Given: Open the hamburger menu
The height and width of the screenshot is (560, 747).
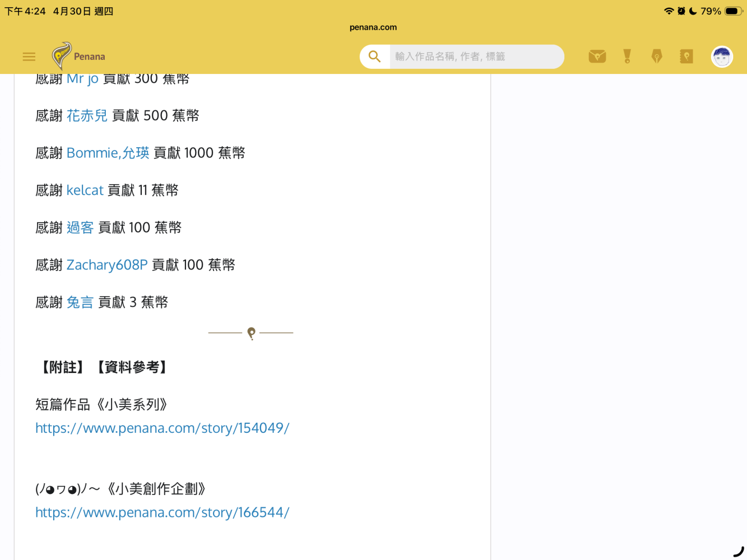Looking at the screenshot, I should (29, 57).
